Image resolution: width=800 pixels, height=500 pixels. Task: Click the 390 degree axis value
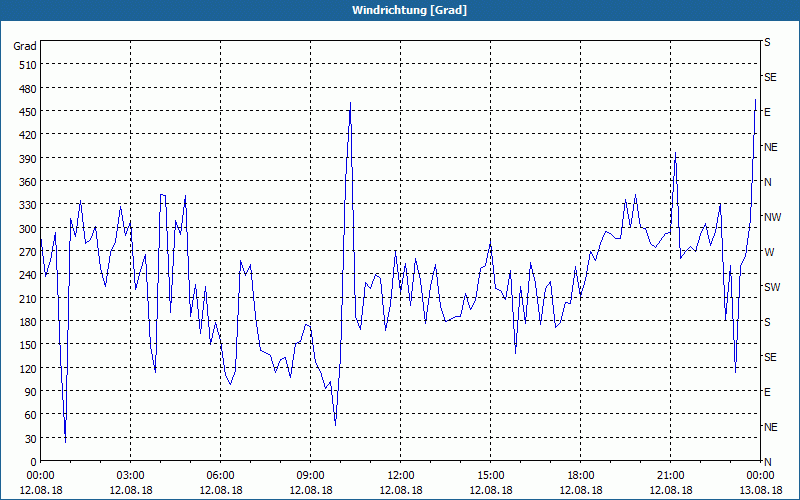tap(28, 159)
